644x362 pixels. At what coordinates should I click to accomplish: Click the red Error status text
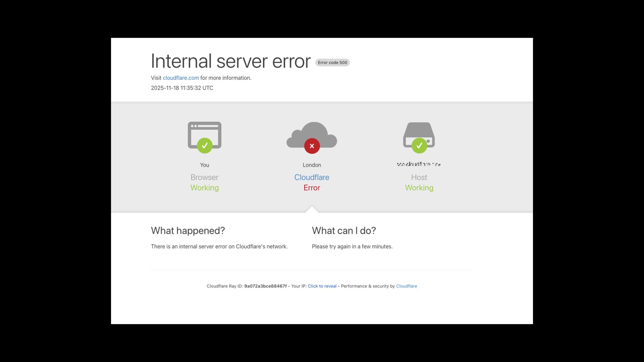point(312,188)
